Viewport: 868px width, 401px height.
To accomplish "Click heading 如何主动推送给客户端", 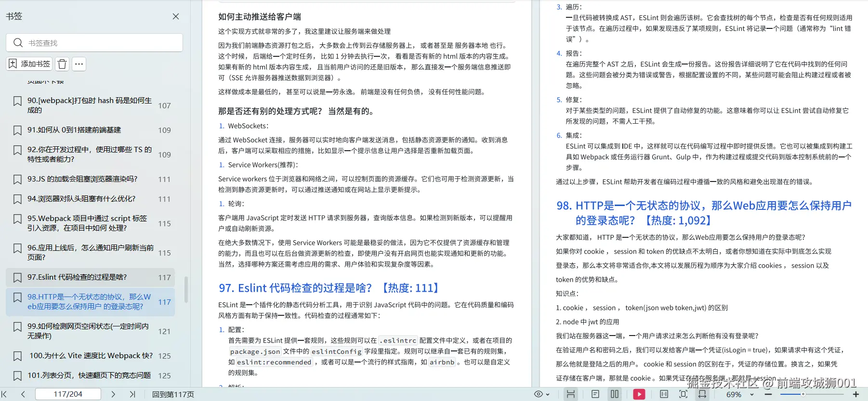I will click(x=260, y=17).
